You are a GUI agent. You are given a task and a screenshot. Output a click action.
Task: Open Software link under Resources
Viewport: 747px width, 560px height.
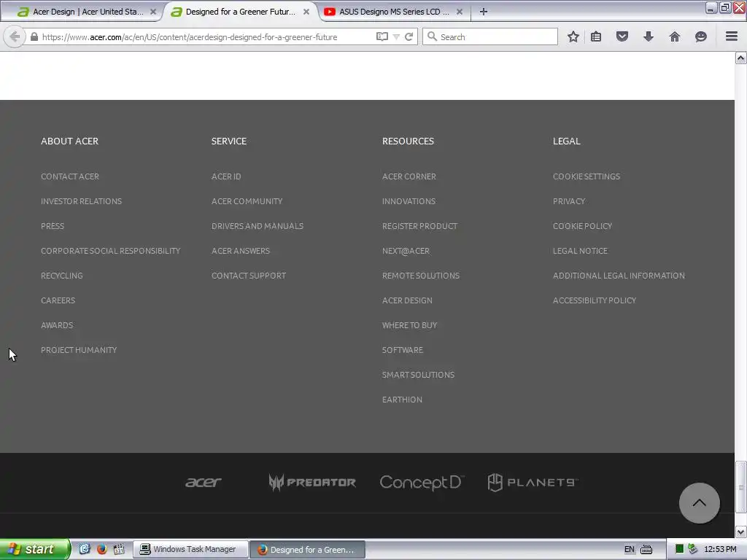(402, 349)
